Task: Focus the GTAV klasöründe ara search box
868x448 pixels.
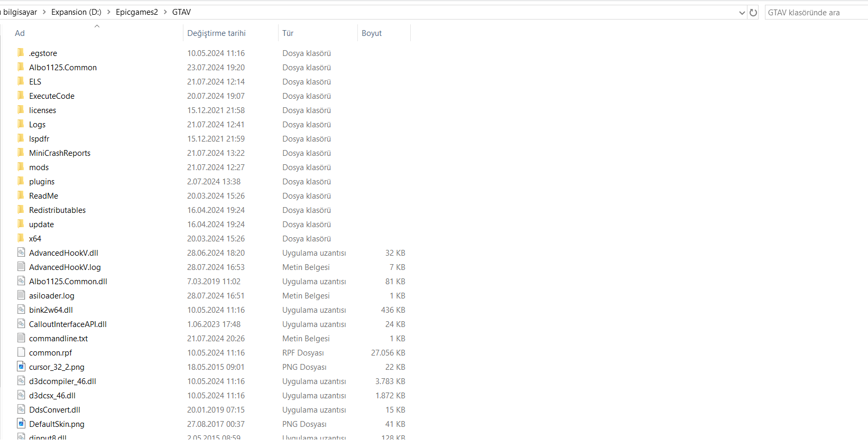Action: point(816,13)
